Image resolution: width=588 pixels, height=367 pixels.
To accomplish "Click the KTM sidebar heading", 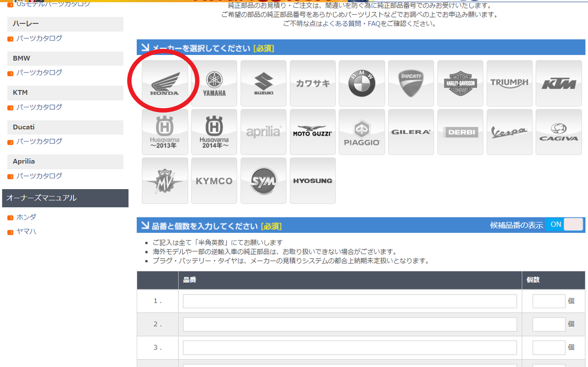I will (65, 93).
